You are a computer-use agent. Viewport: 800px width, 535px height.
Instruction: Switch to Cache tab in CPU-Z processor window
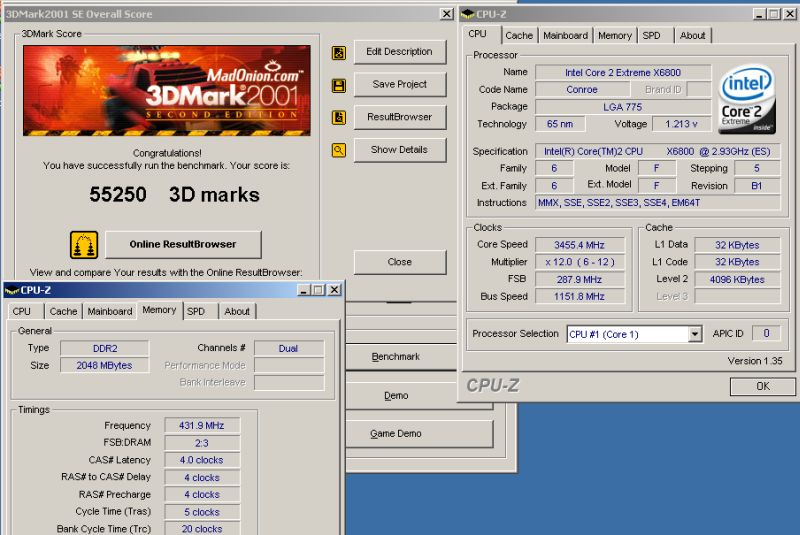pos(519,36)
